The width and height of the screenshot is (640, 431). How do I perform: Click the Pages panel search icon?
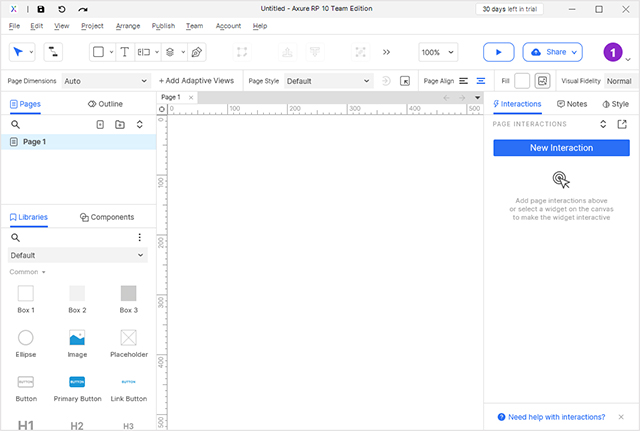pyautogui.click(x=16, y=124)
